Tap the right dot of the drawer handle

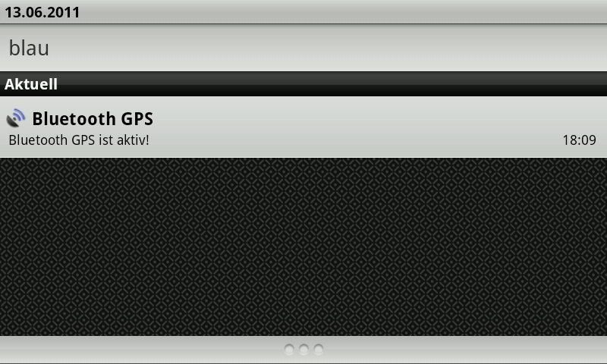tap(319, 350)
